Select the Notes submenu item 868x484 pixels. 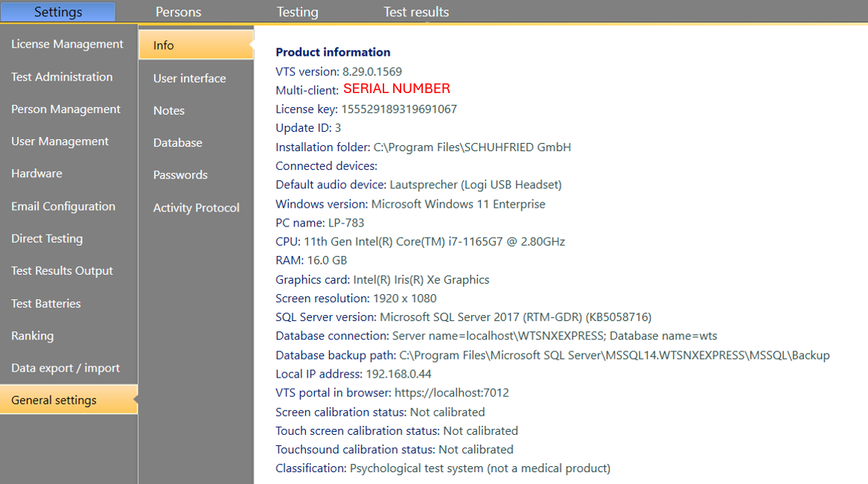[169, 110]
